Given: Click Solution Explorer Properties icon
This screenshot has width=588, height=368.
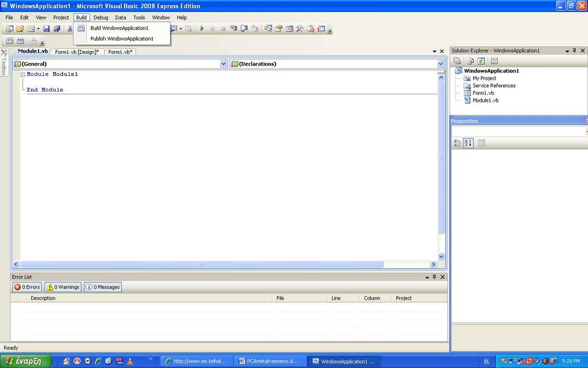Looking at the screenshot, I should (457, 61).
